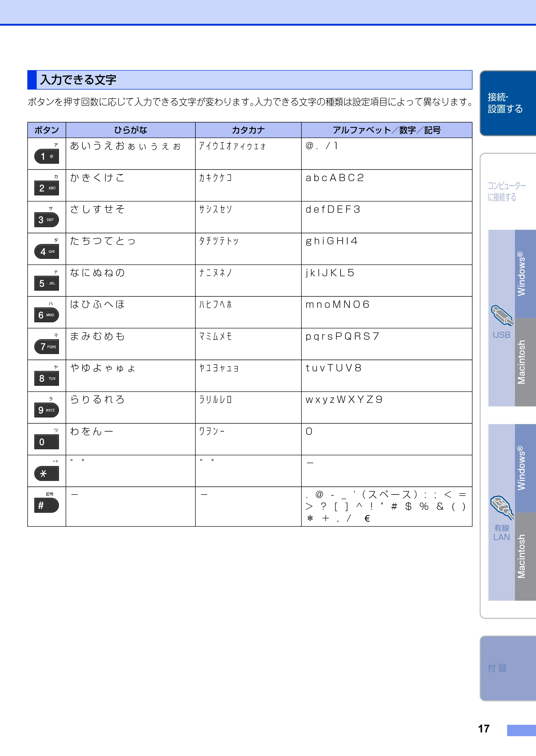The height and width of the screenshot is (756, 536).
Task: Click the USB label text
Action: [x=501, y=335]
